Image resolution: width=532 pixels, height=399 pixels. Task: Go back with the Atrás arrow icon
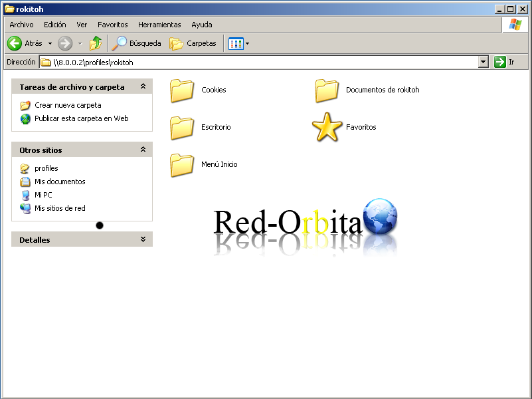15,43
